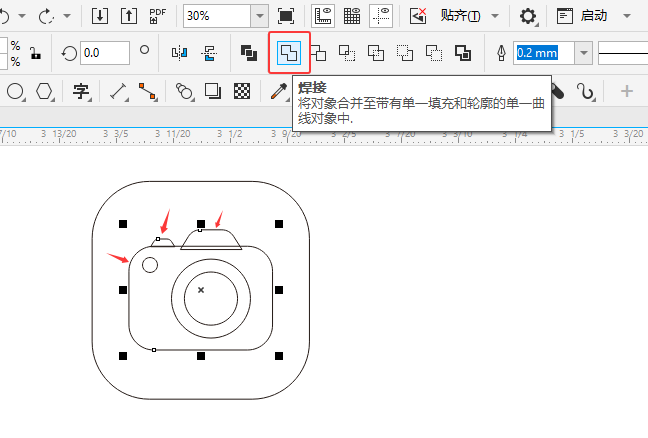This screenshot has height=438, width=648.
Task: Click the Intersect shaping icon
Action: (347, 53)
